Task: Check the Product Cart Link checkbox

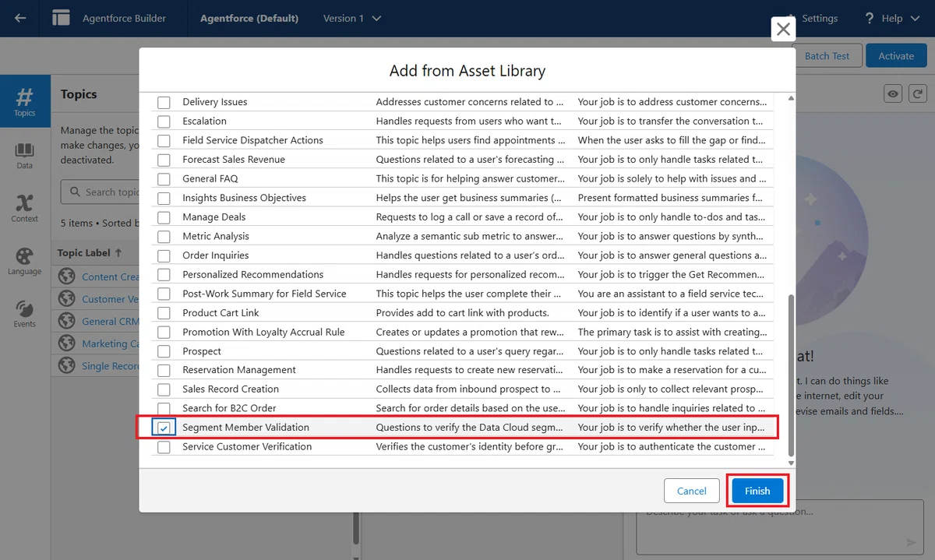Action: coord(164,313)
